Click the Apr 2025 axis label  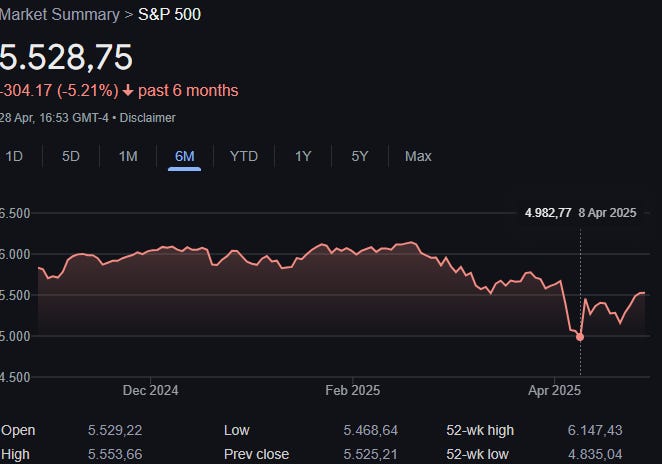coord(554,390)
